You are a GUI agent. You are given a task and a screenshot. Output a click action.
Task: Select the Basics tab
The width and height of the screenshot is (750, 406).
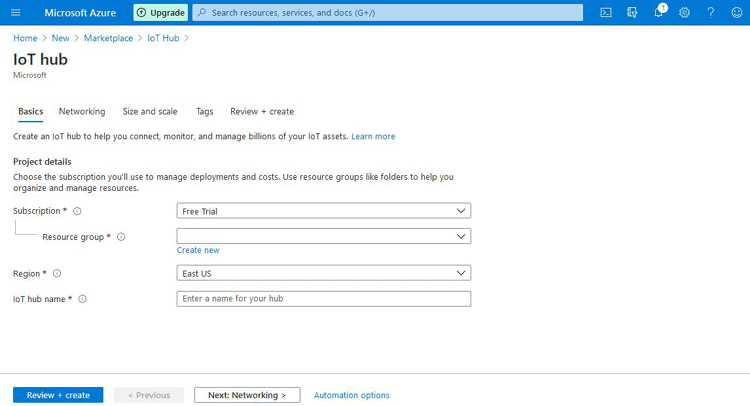pos(31,111)
